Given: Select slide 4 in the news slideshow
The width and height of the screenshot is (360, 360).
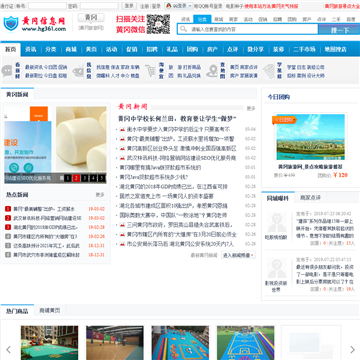Looking at the screenshot, I should (x=93, y=178).
